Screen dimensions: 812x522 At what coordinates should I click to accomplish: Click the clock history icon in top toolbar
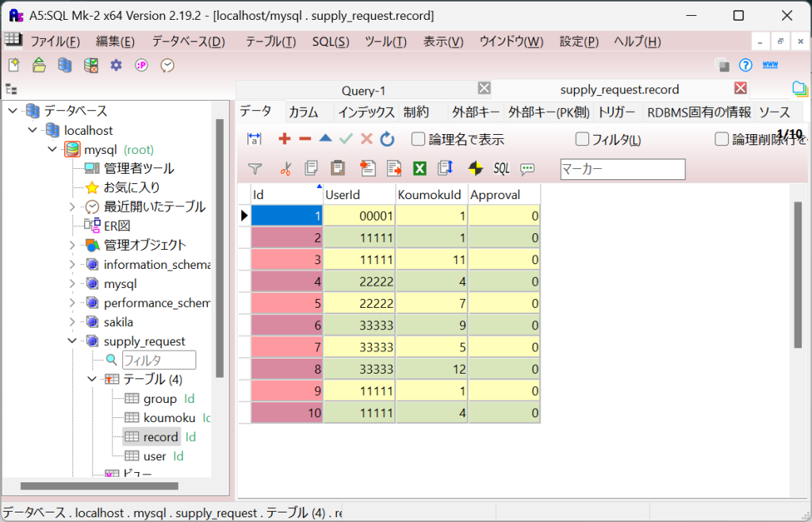tap(167, 65)
